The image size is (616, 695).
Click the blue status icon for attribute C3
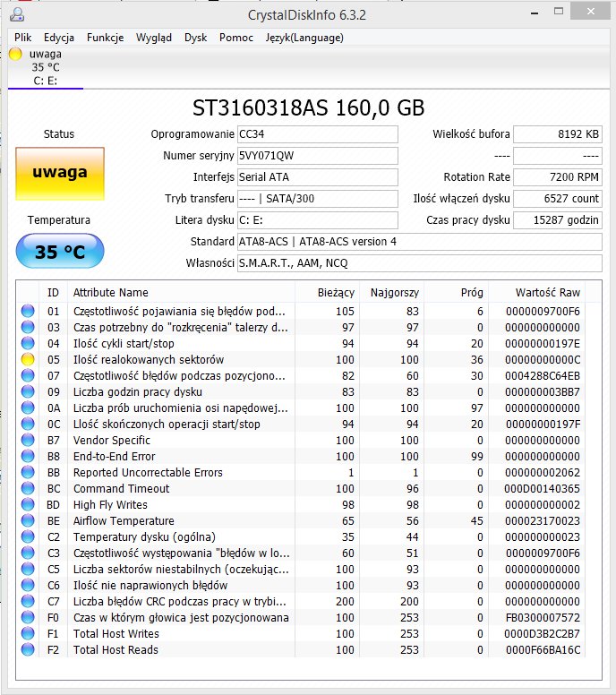point(28,553)
